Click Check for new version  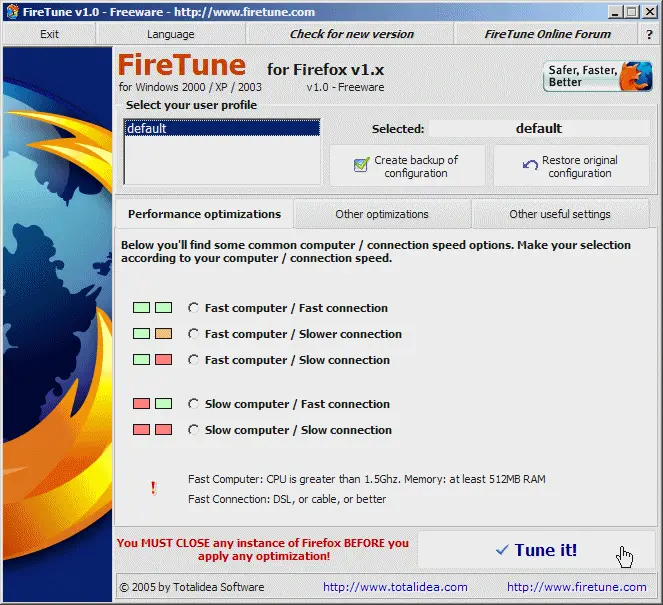[x=351, y=34]
